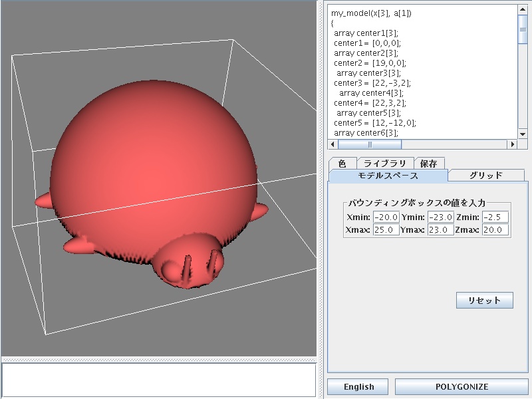Image resolution: width=532 pixels, height=399 pixels.
Task: Switch to the グリッド tab
Action: pos(486,176)
